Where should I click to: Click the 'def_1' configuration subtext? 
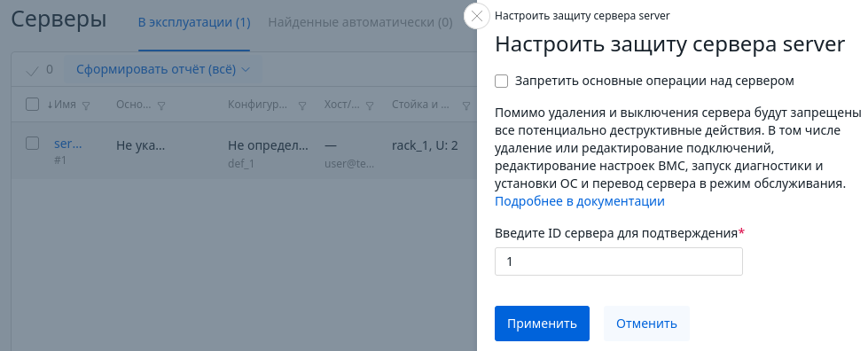(241, 164)
